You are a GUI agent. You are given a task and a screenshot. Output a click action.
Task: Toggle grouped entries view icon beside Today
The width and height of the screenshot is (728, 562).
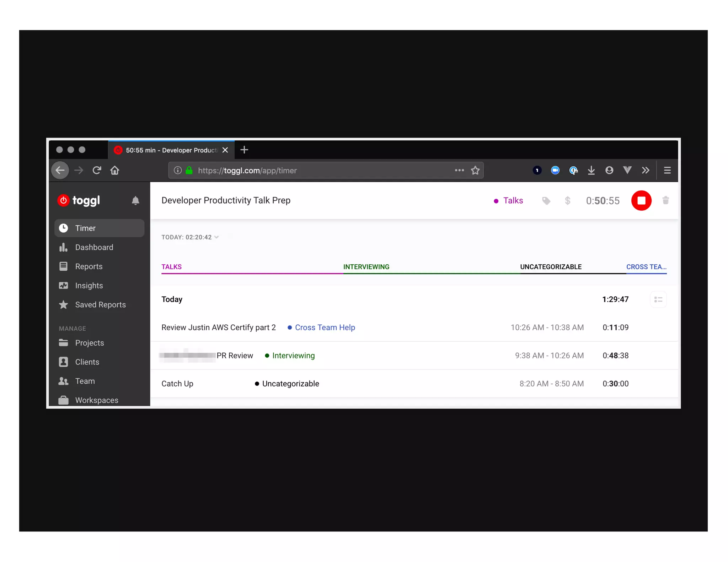coord(658,299)
